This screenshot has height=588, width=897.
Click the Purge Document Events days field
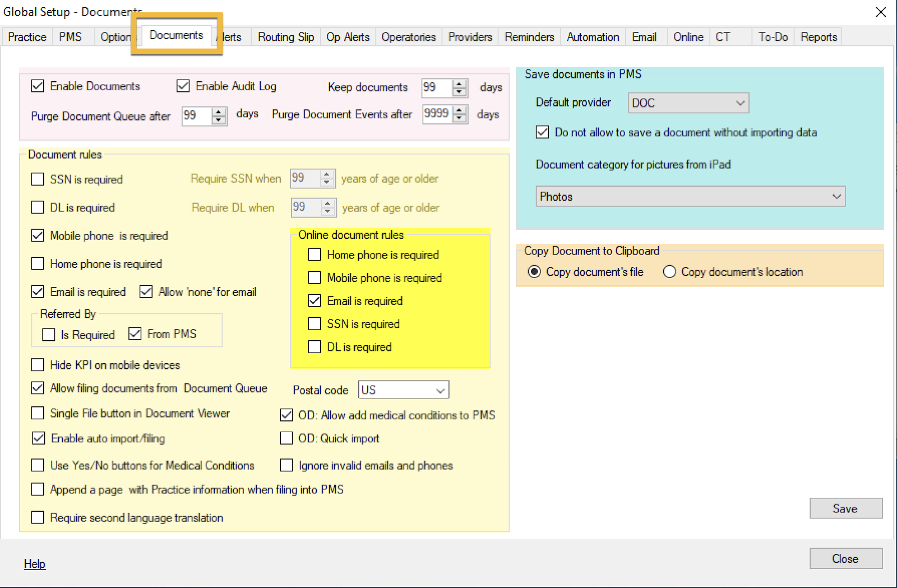coord(438,114)
